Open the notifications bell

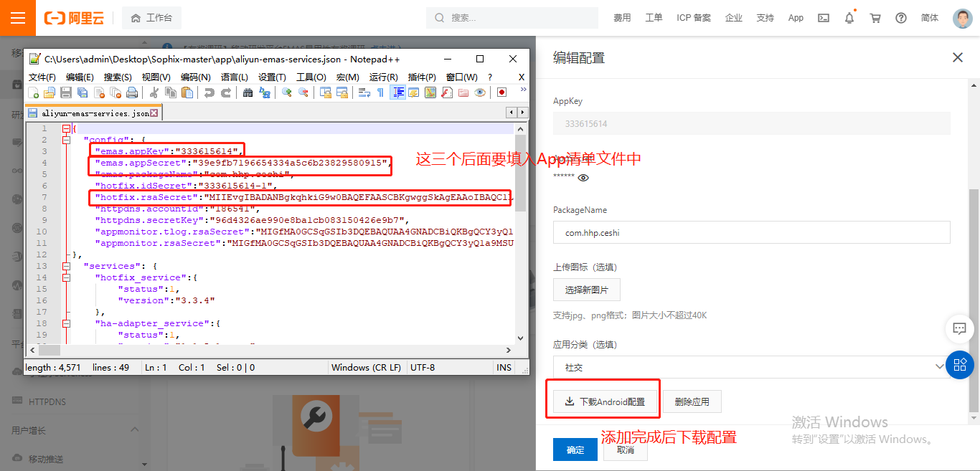(x=849, y=18)
